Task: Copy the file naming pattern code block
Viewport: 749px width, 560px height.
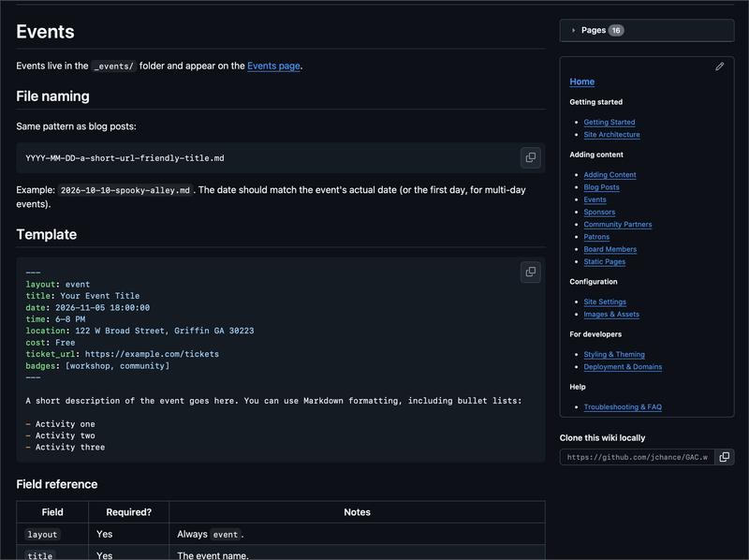Action: click(530, 157)
